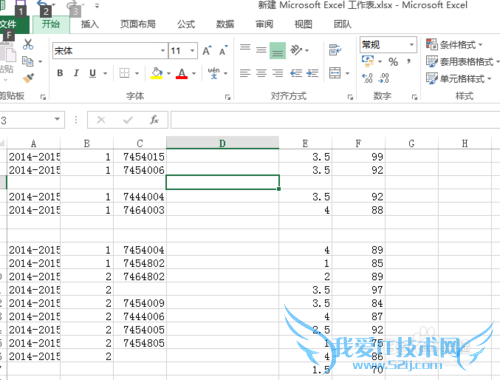The height and width of the screenshot is (380, 500).
Task: Open the 宋体 font name dropdown
Action: 163,51
